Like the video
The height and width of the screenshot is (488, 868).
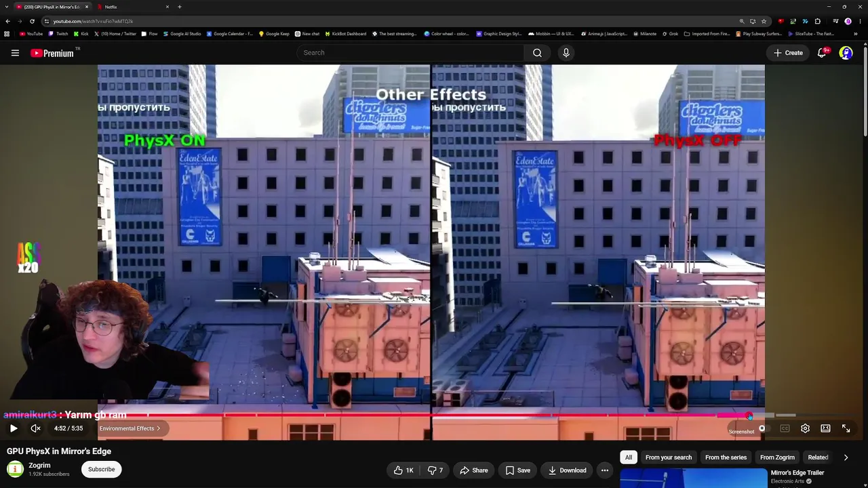403,470
